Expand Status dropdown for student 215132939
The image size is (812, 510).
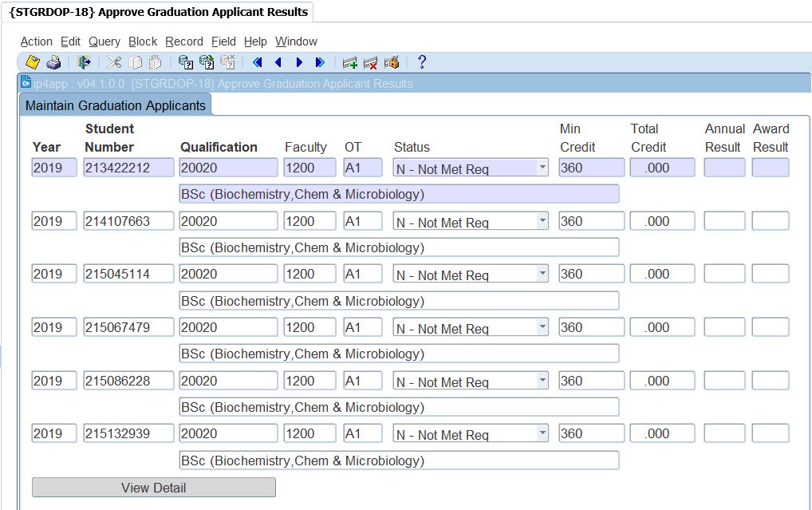click(542, 433)
